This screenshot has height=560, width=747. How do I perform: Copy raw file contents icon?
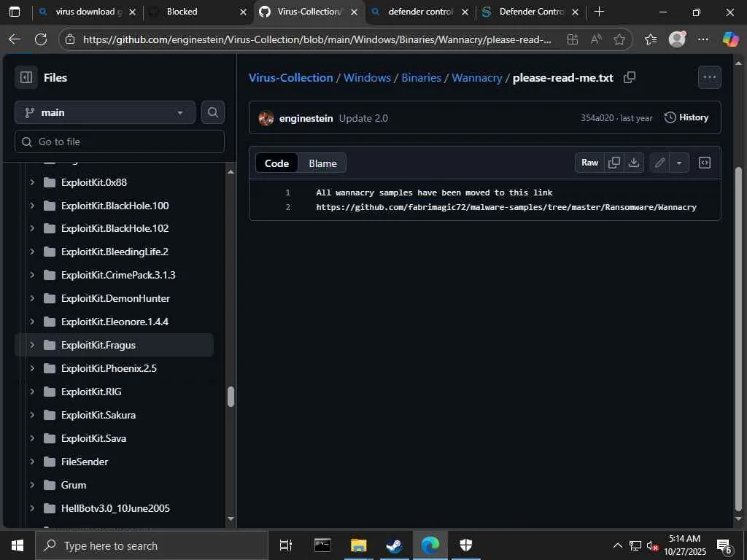coord(614,163)
